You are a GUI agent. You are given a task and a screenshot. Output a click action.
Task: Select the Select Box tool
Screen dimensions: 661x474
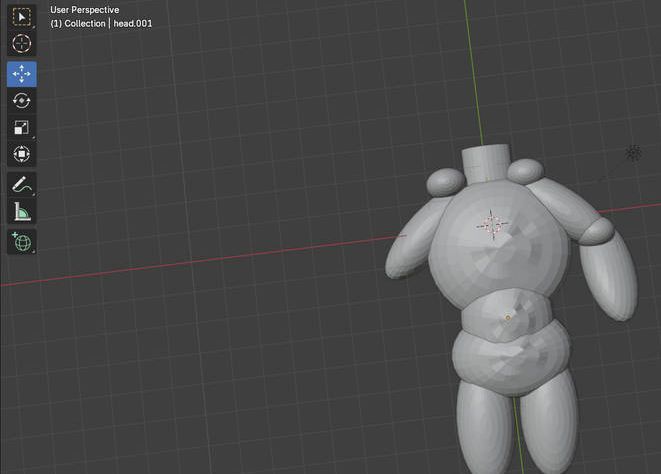pos(21,17)
